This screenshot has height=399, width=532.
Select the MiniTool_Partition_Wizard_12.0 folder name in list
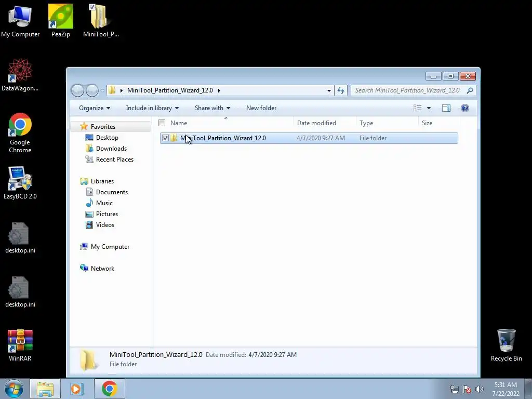click(x=223, y=138)
